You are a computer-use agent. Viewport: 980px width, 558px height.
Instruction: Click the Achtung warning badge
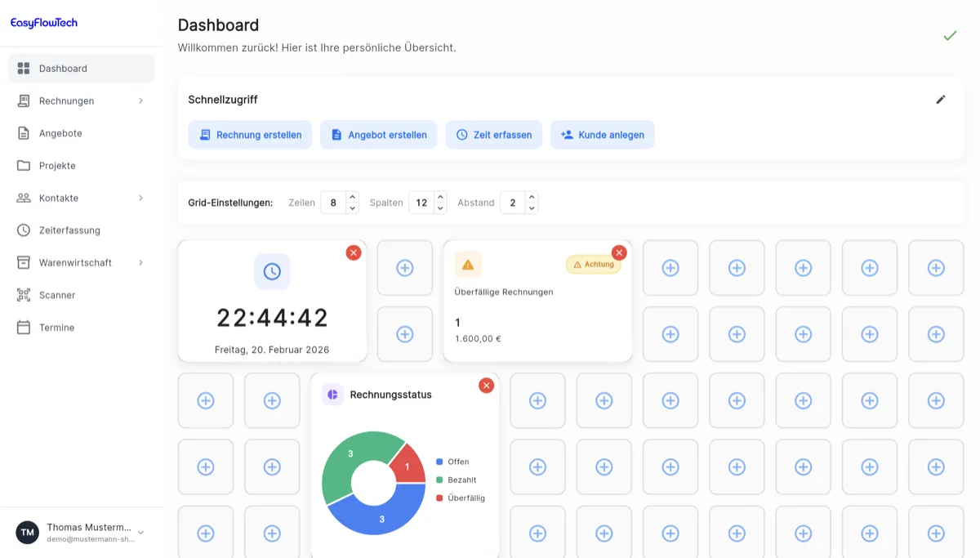tap(594, 264)
